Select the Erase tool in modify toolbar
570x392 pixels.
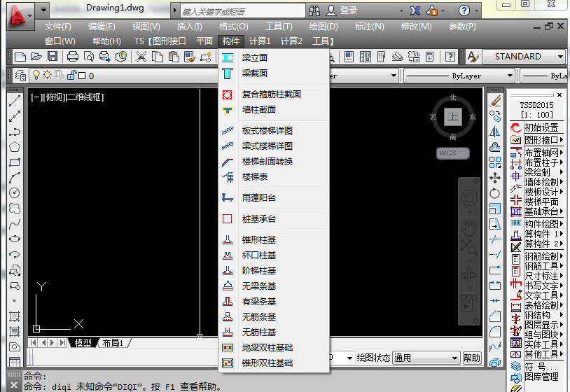(495, 101)
